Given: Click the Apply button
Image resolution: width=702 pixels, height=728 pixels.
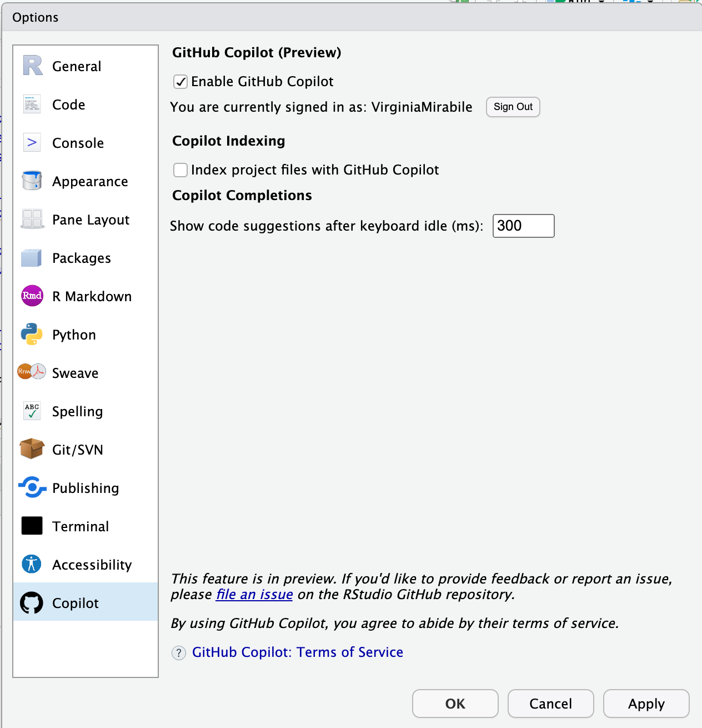Looking at the screenshot, I should coord(646,704).
